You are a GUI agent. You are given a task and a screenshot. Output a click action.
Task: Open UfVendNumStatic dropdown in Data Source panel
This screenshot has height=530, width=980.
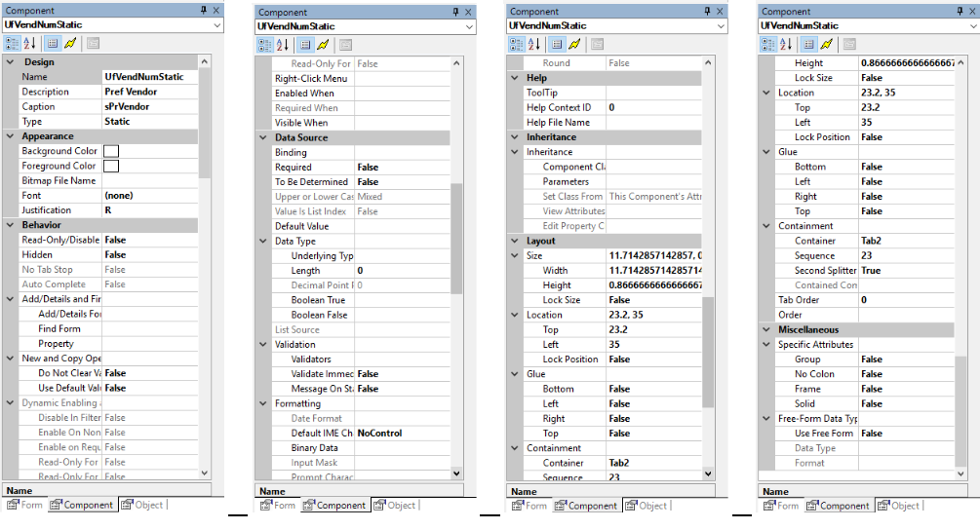469,27
